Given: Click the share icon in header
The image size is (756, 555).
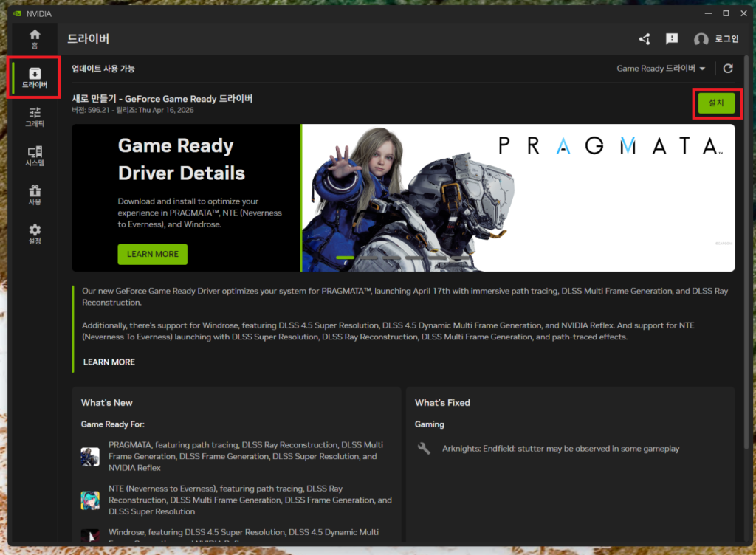Looking at the screenshot, I should [x=645, y=39].
